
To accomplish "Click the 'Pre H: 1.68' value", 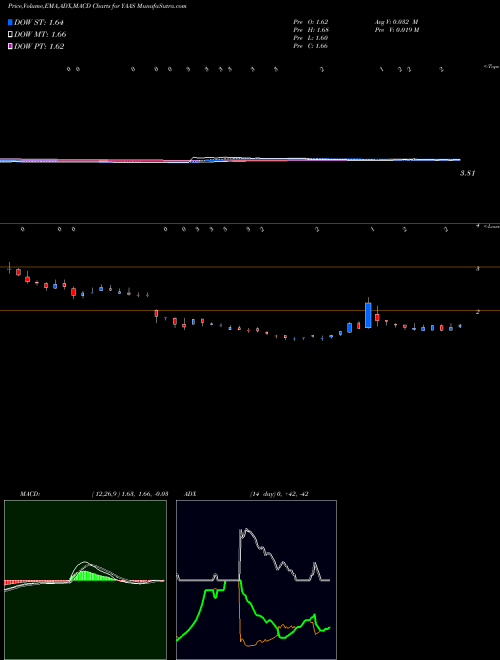I will click(311, 30).
